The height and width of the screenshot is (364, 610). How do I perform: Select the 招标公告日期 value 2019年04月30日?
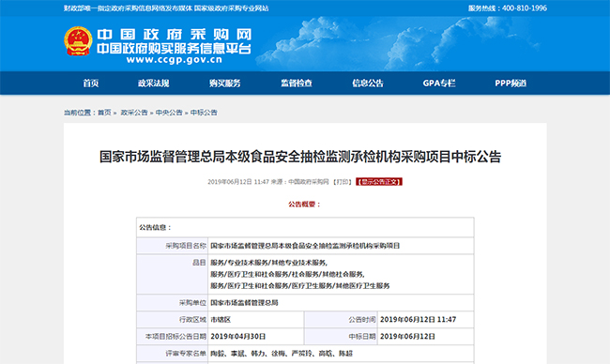(238, 337)
